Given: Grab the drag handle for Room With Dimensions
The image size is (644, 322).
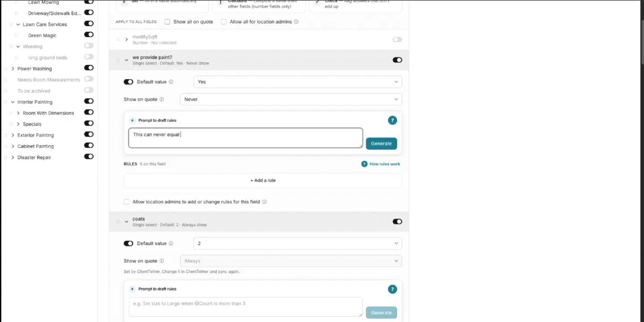Looking at the screenshot, I should coord(11,113).
